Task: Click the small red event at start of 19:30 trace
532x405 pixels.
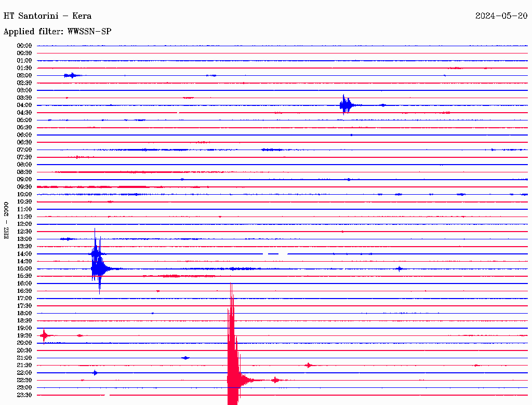Action: pos(44,336)
